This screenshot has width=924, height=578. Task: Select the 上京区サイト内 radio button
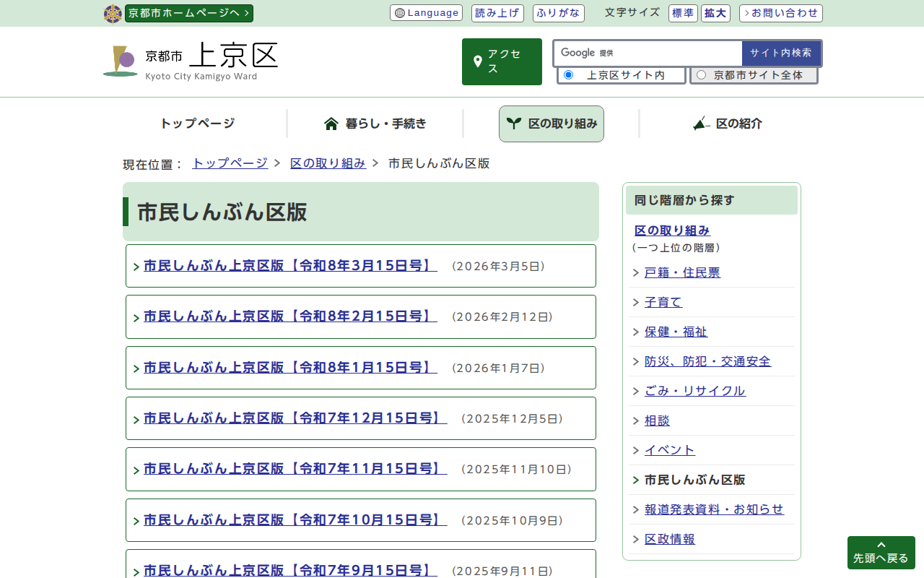coord(568,74)
